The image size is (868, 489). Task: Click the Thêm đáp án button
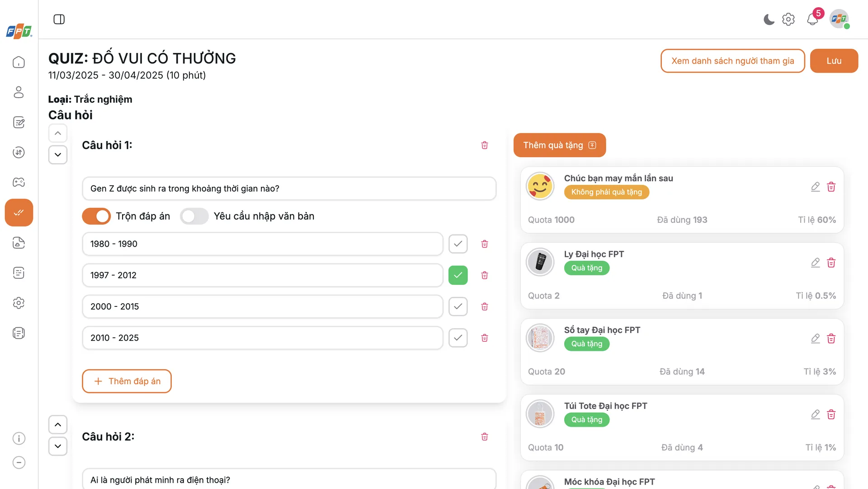[x=127, y=381]
